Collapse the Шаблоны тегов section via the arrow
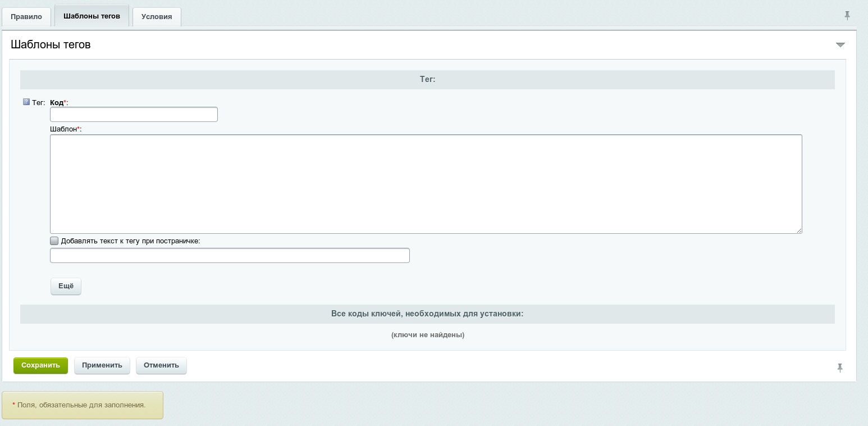This screenshot has height=426, width=868. (840, 44)
